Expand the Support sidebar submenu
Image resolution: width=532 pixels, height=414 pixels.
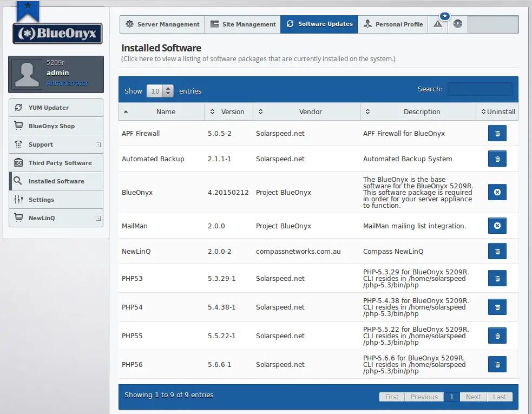(x=98, y=145)
